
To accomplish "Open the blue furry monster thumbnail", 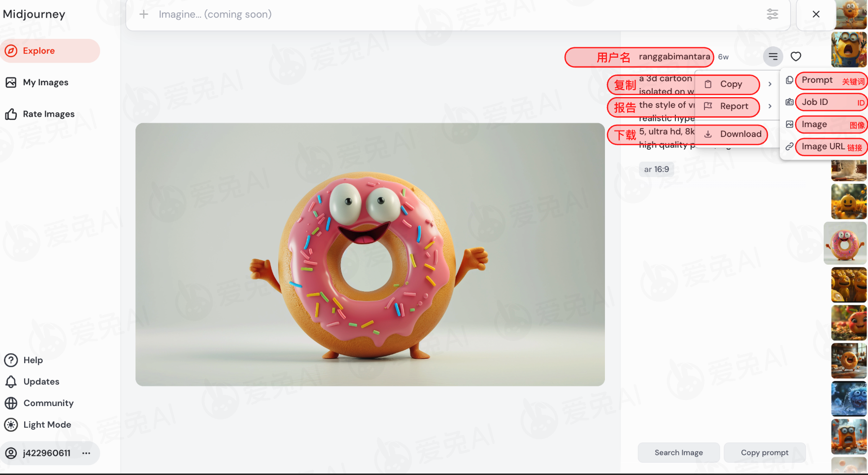I will click(x=849, y=399).
